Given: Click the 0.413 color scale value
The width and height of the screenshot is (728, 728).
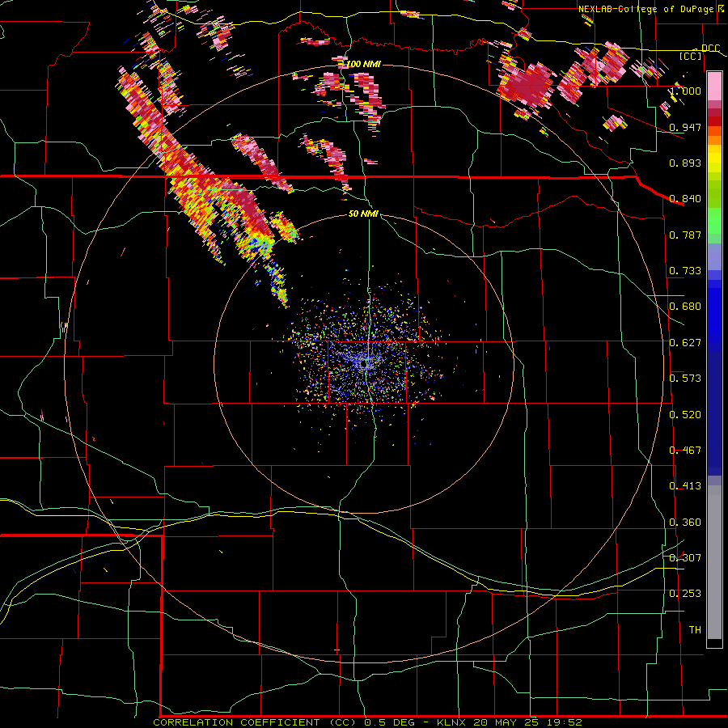Looking at the screenshot, I should coord(685,486).
